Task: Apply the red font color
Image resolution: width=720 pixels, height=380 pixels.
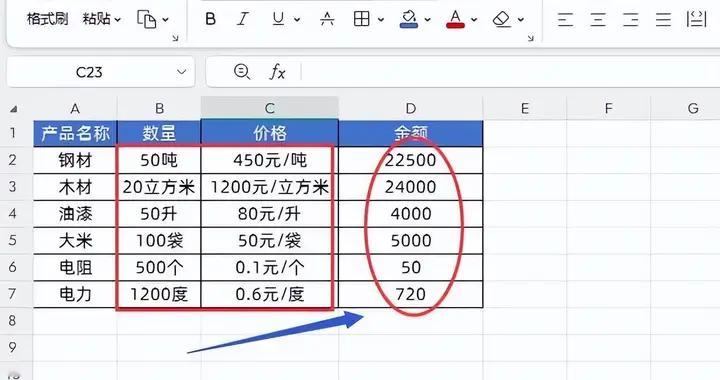Action: click(455, 19)
